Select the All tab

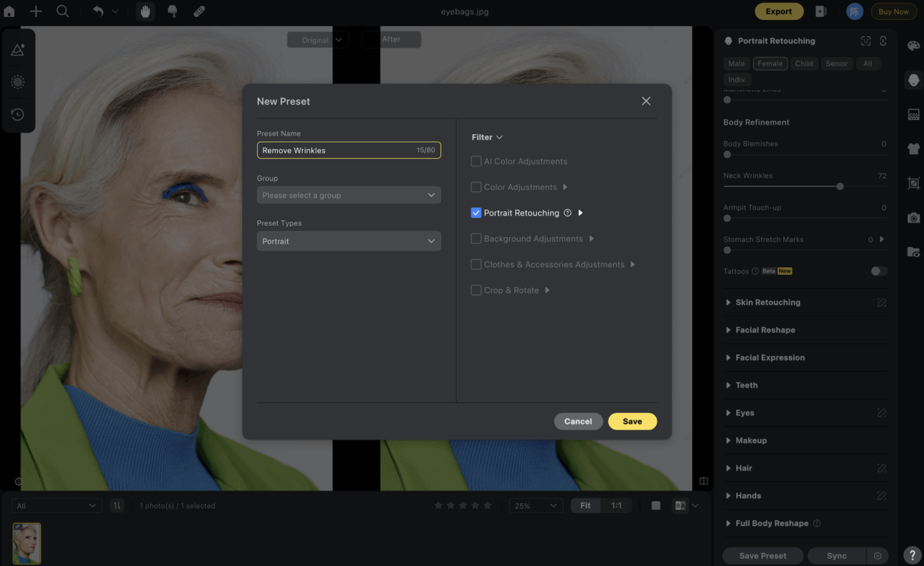coord(868,64)
